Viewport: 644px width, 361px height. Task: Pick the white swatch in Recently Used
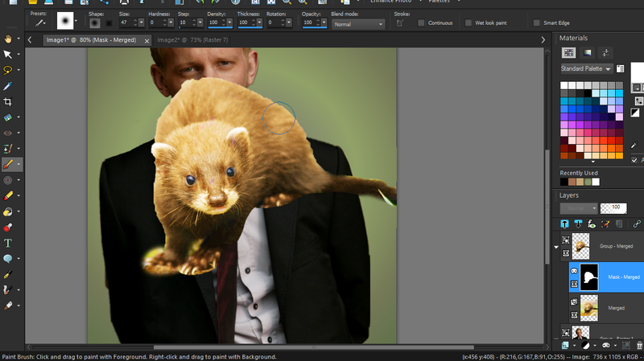click(x=596, y=182)
